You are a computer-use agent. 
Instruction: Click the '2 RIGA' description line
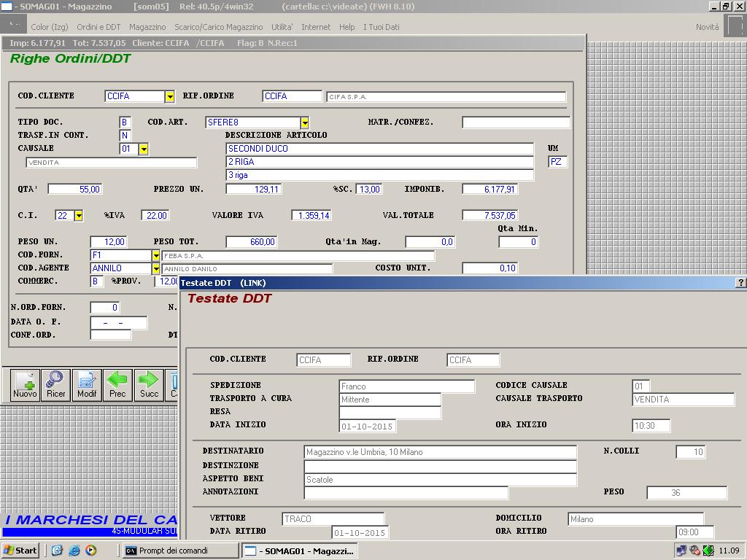[x=379, y=162]
